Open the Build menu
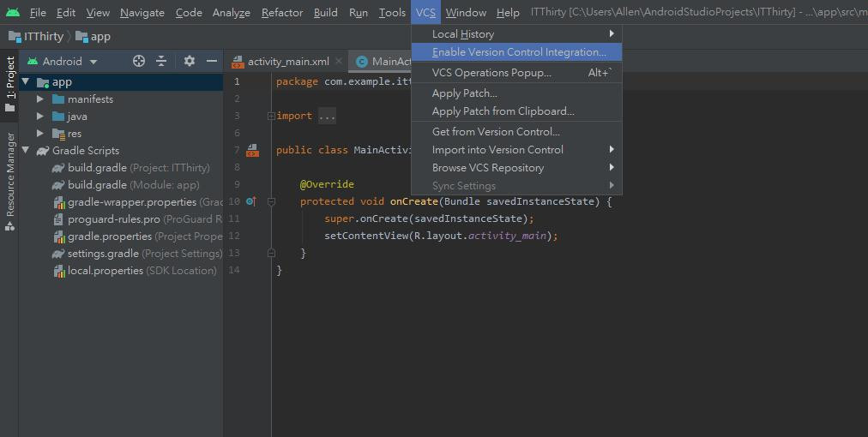The image size is (868, 437). 326,12
